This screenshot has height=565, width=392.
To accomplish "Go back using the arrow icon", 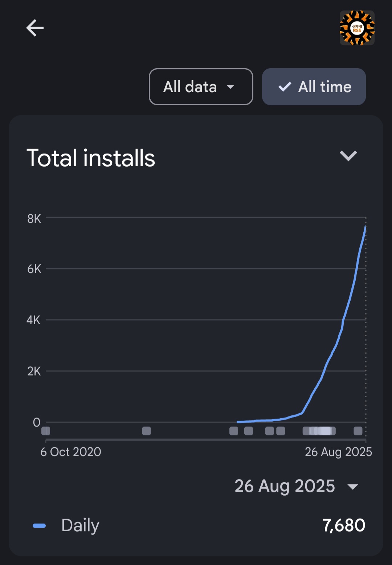I will point(35,28).
